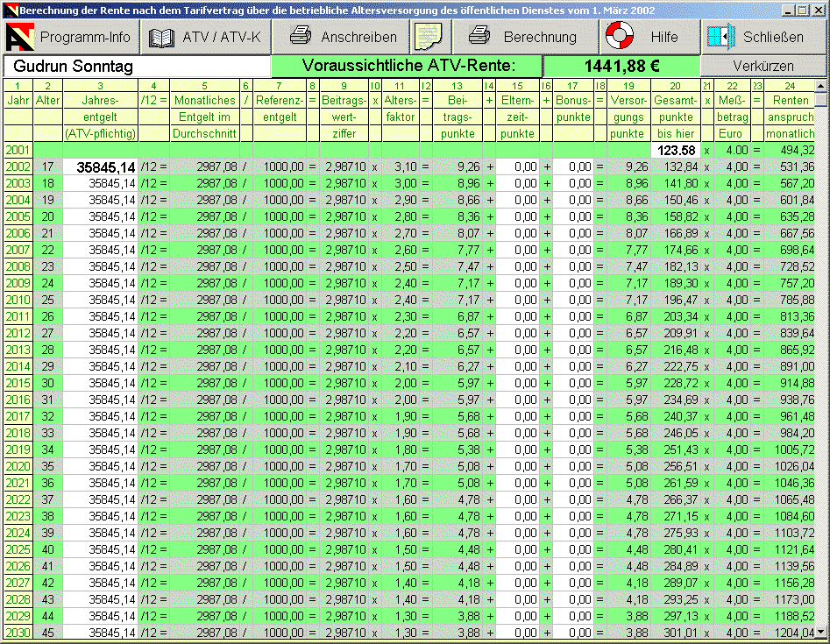Image resolution: width=830 pixels, height=644 pixels.
Task: Click the projected pension amount 1441,88 €
Action: 621,66
